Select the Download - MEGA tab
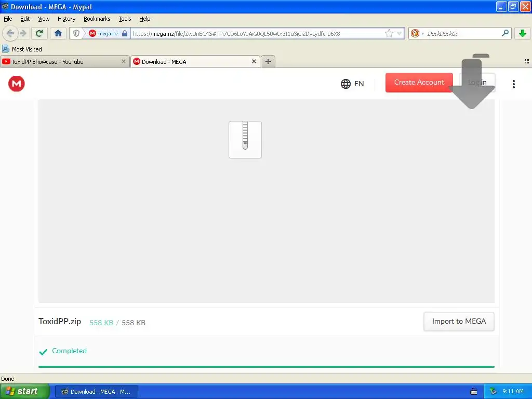 tap(195, 61)
